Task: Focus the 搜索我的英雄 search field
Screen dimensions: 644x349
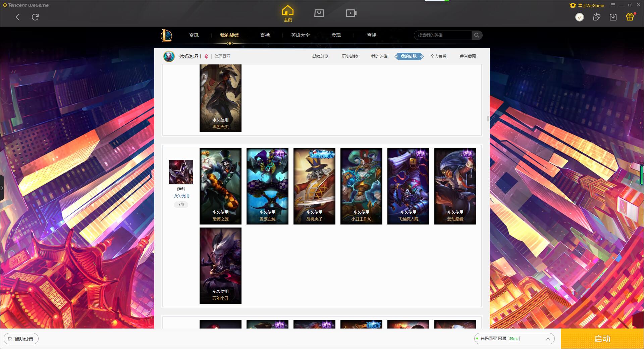Action: [443, 35]
